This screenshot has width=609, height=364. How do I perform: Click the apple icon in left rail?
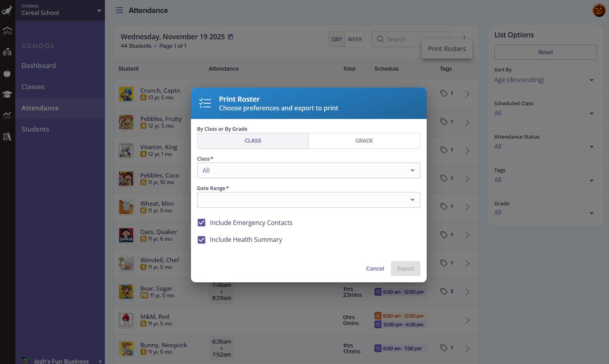coord(7,73)
